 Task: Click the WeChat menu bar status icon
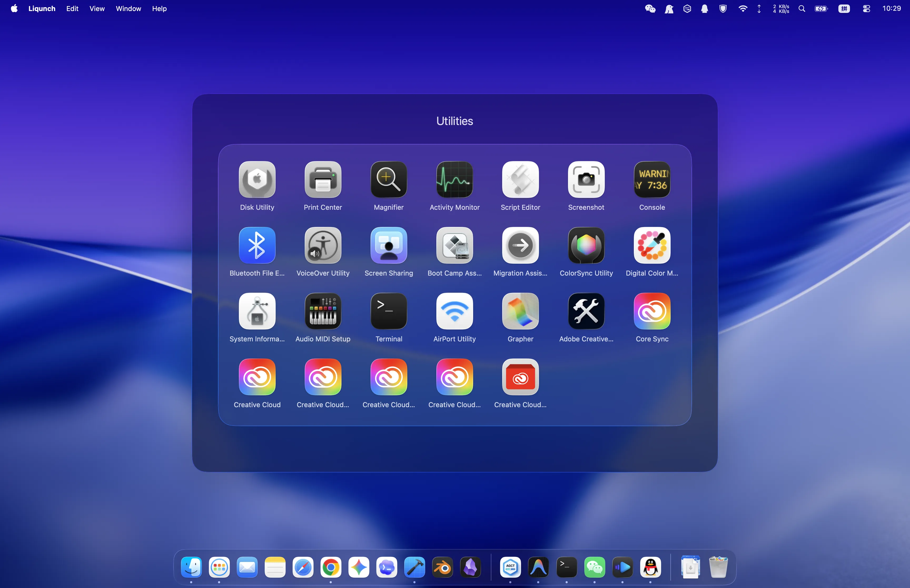click(650, 8)
